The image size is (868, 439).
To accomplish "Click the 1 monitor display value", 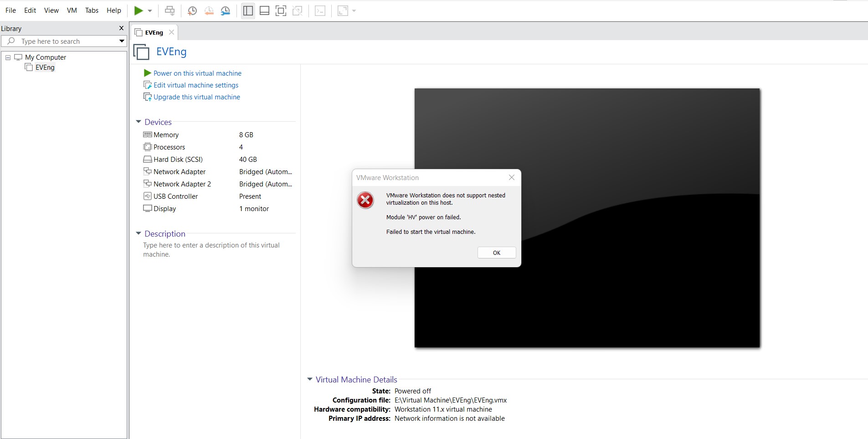I will point(254,209).
